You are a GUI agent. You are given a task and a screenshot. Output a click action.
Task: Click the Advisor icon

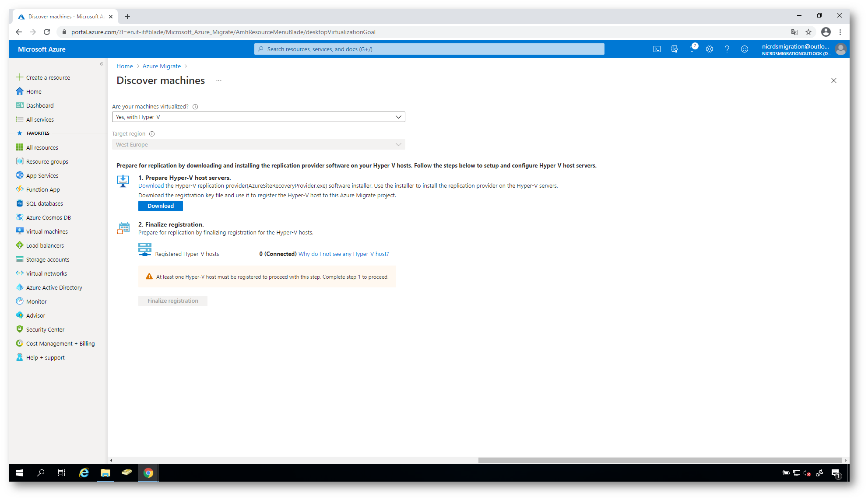coord(20,315)
